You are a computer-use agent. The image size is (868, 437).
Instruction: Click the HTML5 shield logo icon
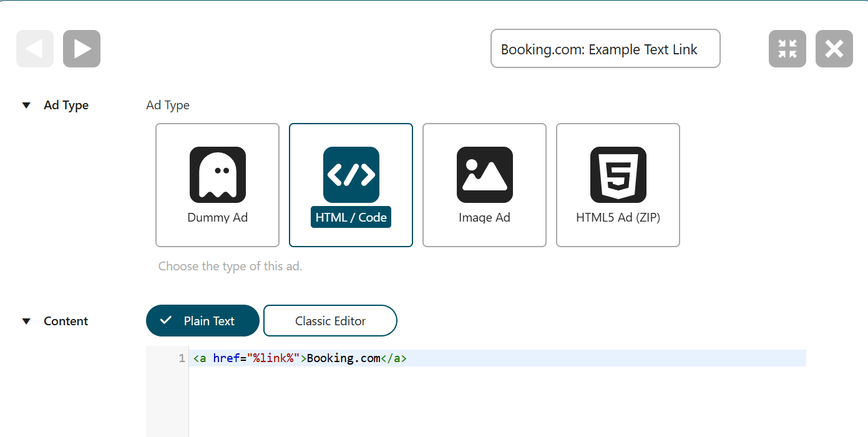tap(618, 175)
